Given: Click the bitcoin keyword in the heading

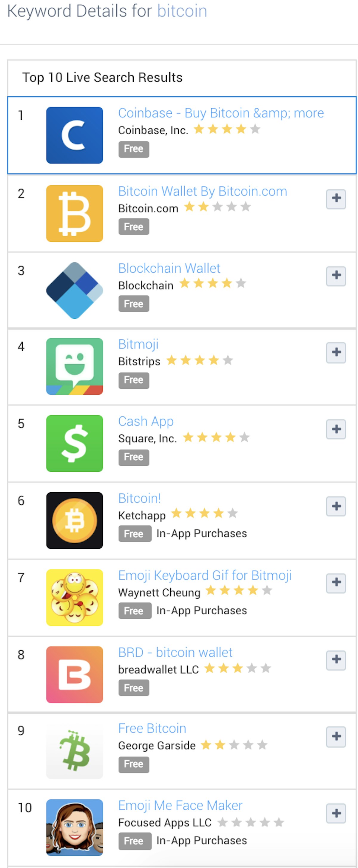Looking at the screenshot, I should tap(182, 11).
